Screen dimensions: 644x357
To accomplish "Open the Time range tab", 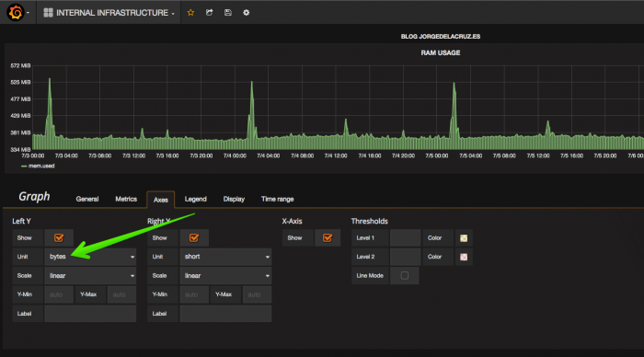I will point(277,199).
